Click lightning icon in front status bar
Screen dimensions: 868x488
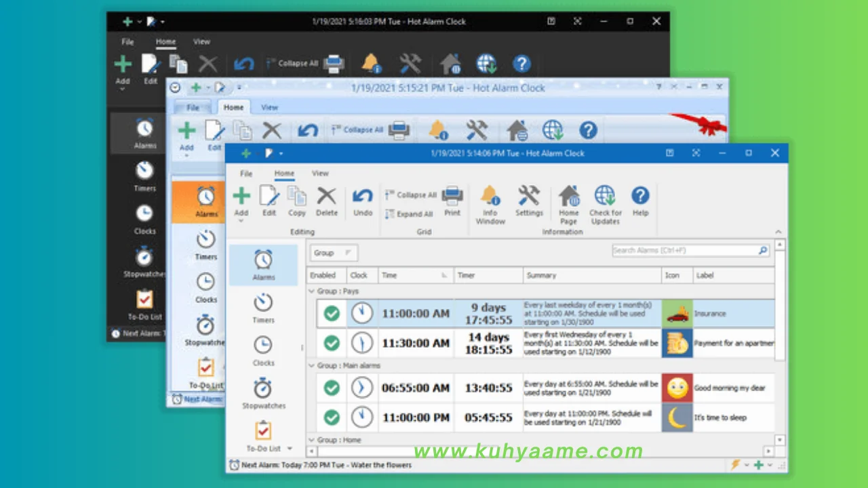tap(735, 465)
